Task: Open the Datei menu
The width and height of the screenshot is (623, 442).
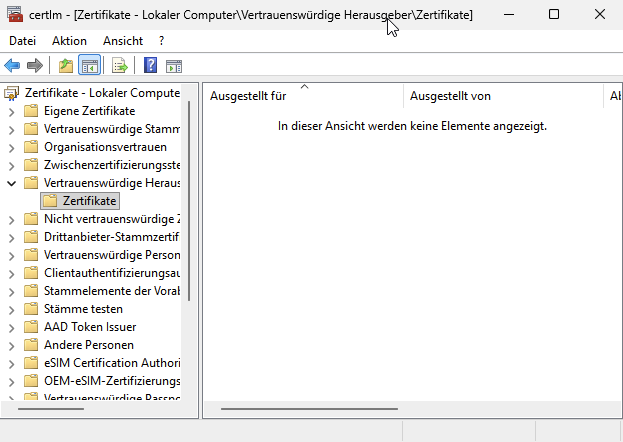Action: [x=22, y=40]
